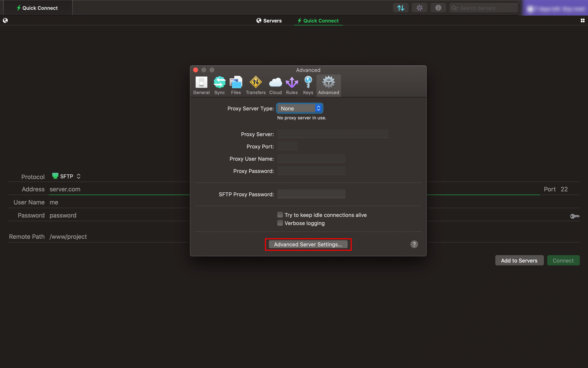Open the Files preferences pane
This screenshot has width=588, height=368.
(x=236, y=85)
